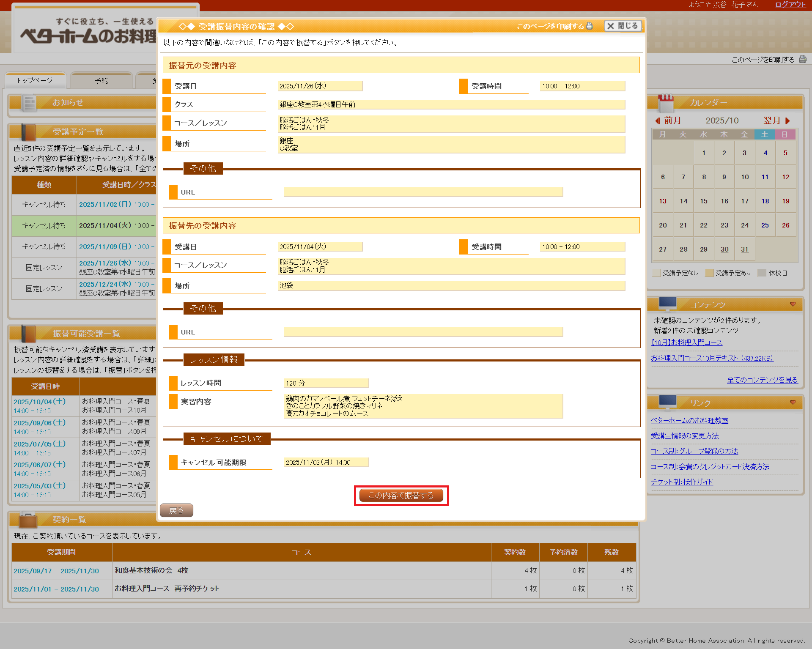The width and height of the screenshot is (812, 649).
Task: Open 全てのコンテンツを見る link
Action: coord(762,380)
